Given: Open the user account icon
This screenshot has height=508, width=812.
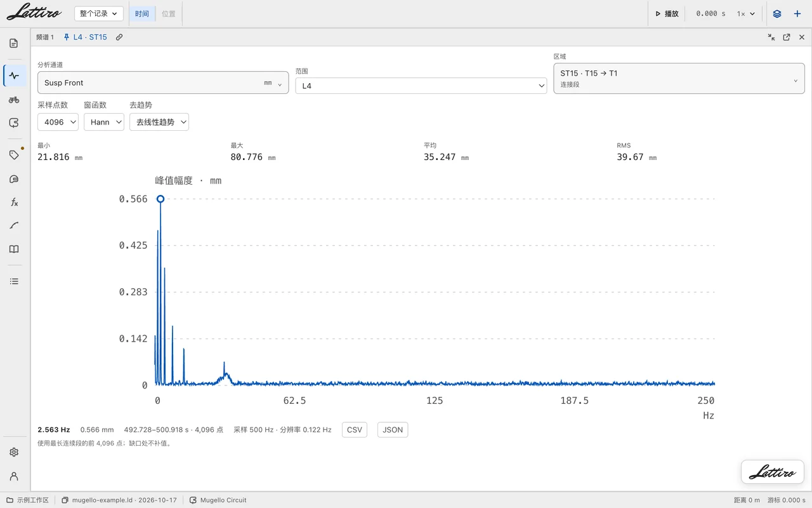Looking at the screenshot, I should click(x=14, y=476).
